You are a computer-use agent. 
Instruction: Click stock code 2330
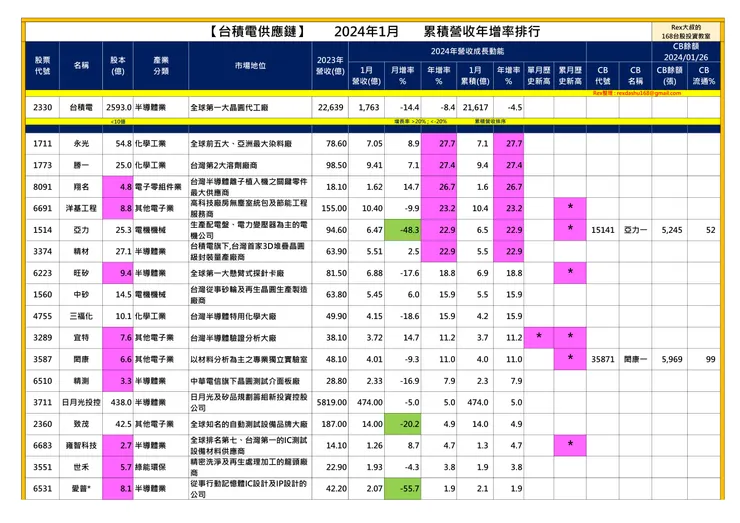pyautogui.click(x=42, y=108)
